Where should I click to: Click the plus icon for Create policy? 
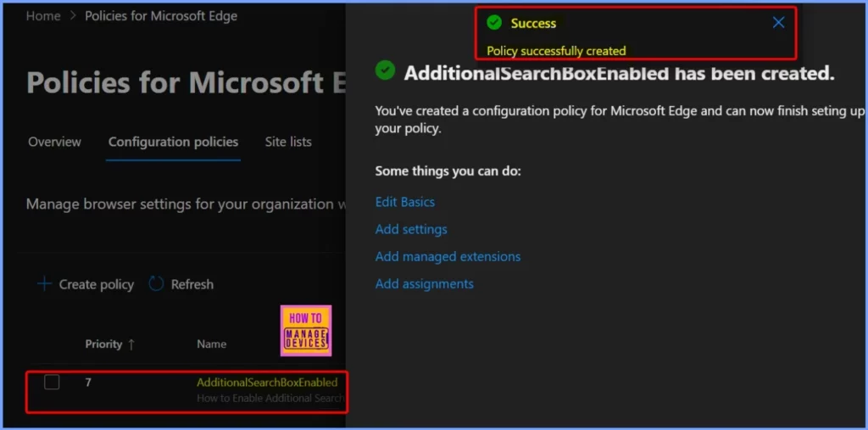[44, 284]
